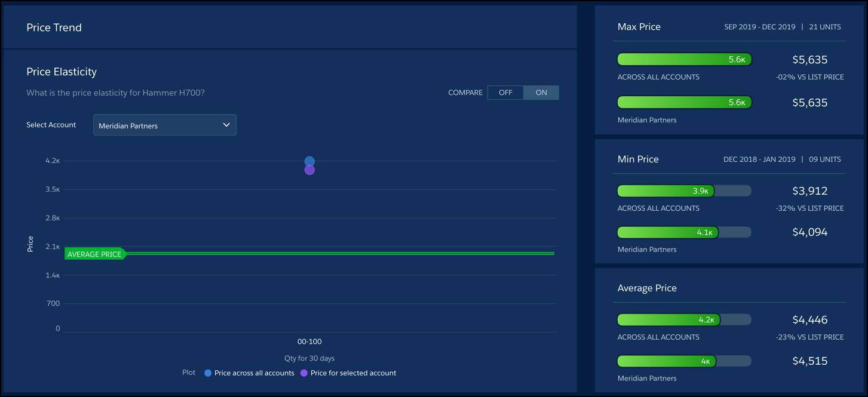The image size is (868, 397).
Task: Click the Average Price card title
Action: (x=647, y=288)
